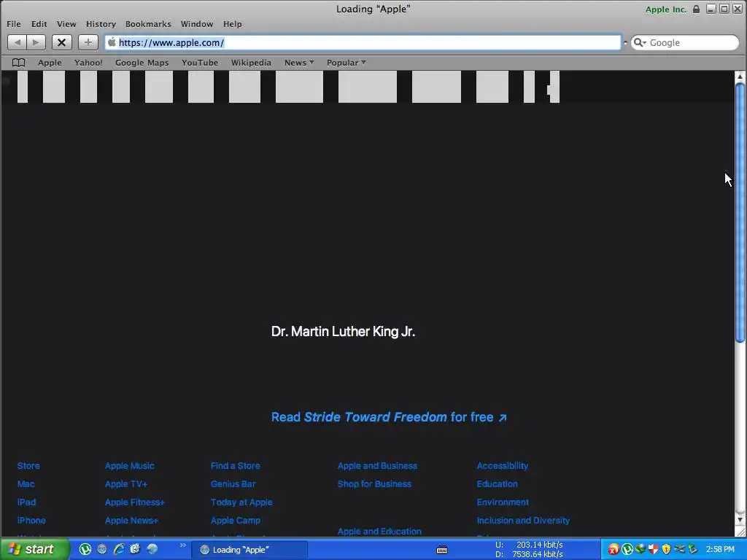Viewport: 747px width, 560px height.
Task: Open the Mac footer link
Action: tap(26, 484)
